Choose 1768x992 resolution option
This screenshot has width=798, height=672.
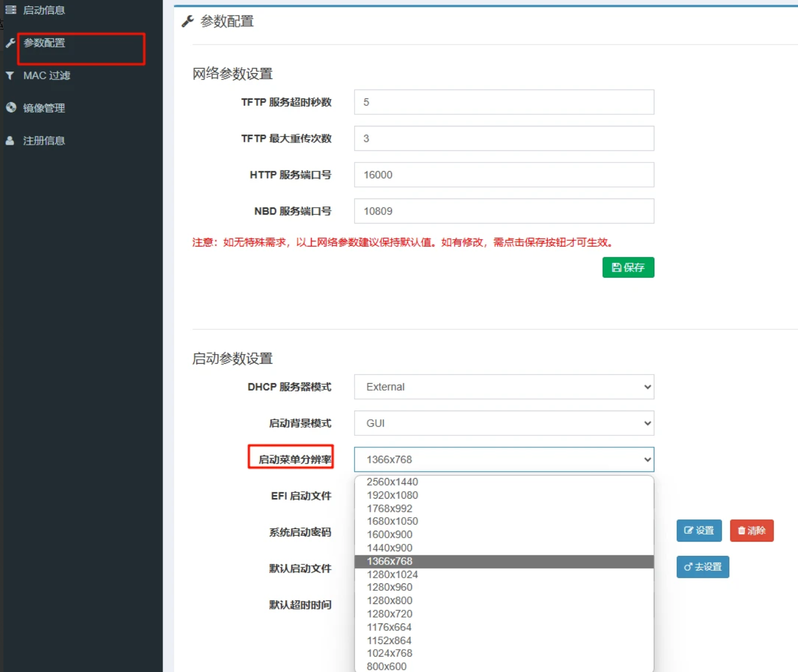[x=504, y=508]
